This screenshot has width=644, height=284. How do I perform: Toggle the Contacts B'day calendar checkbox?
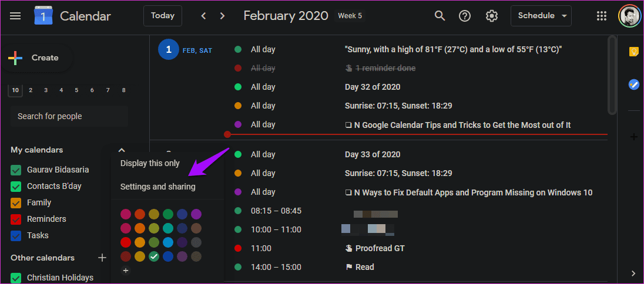tap(16, 187)
